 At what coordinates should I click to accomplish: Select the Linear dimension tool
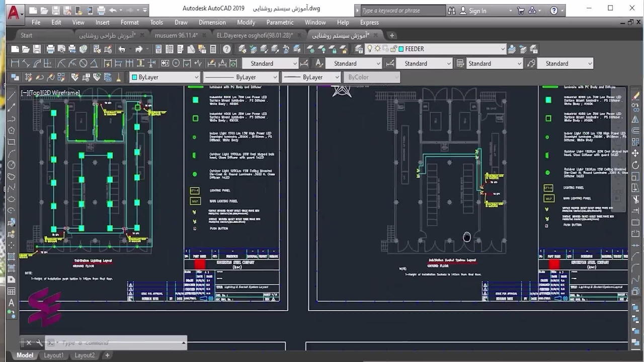tap(15, 63)
